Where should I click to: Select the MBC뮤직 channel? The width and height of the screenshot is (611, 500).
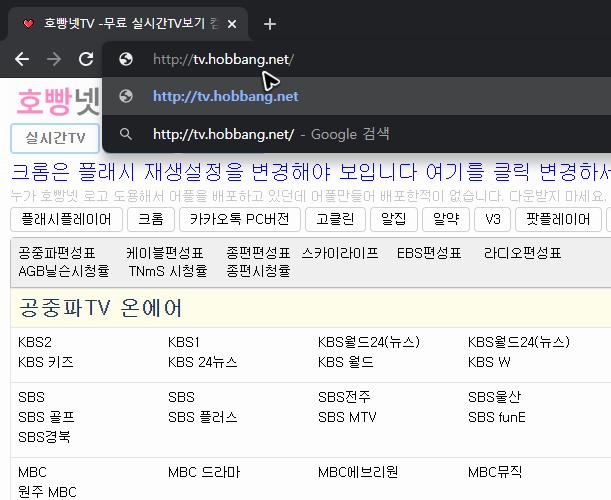pos(495,472)
